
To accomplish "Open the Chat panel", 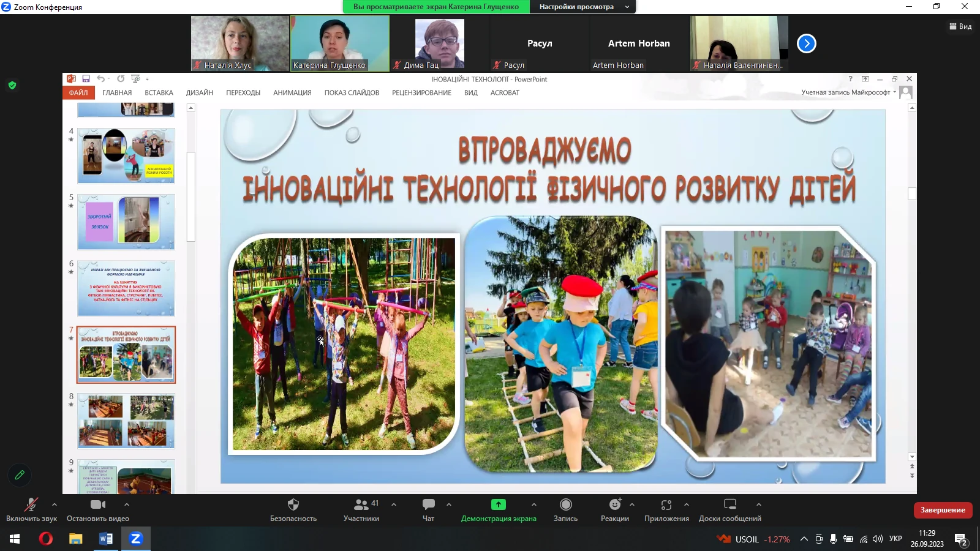I will pos(428,505).
